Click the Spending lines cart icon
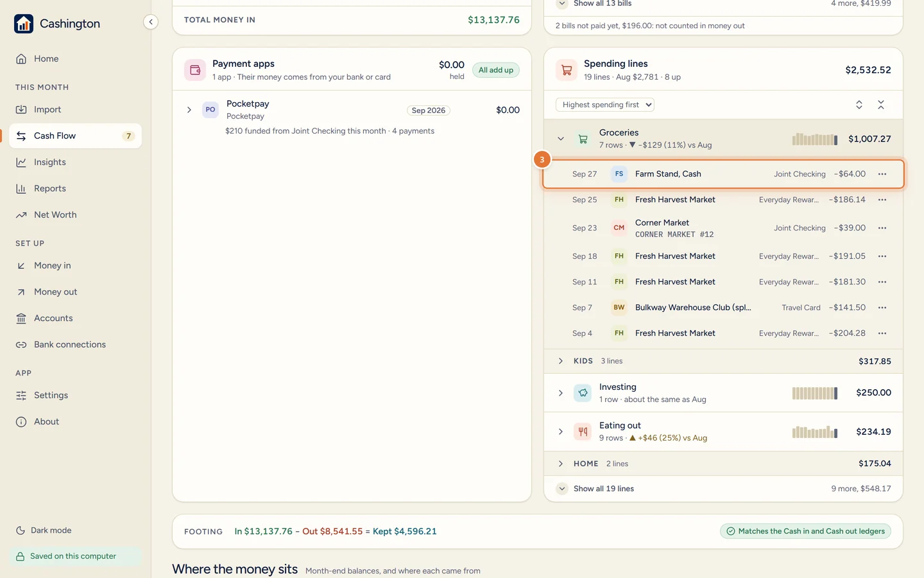The width and height of the screenshot is (924, 578). pos(567,70)
